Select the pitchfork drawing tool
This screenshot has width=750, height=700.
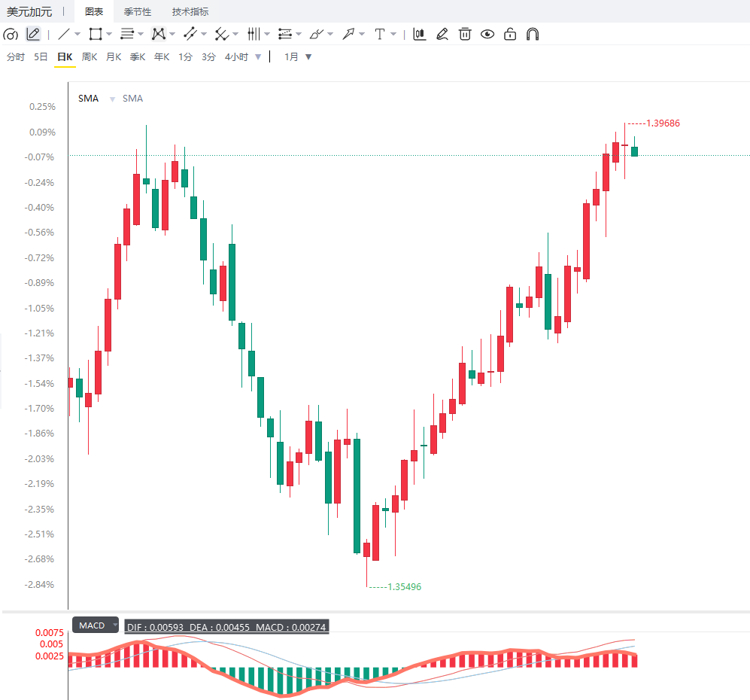[221, 35]
